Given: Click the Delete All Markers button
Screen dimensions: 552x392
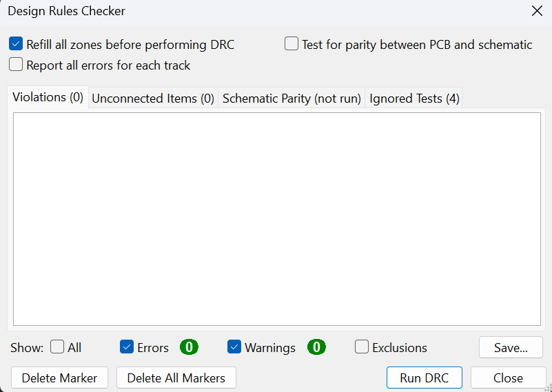Looking at the screenshot, I should tap(176, 378).
